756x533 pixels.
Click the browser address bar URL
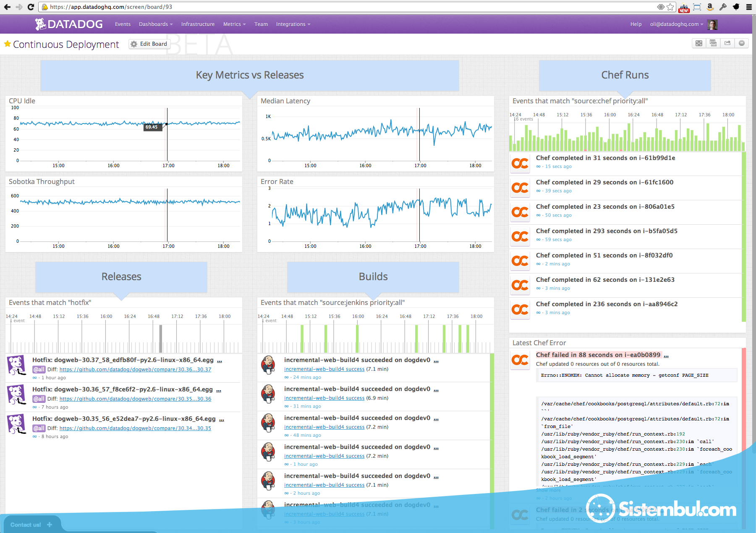[111, 7]
